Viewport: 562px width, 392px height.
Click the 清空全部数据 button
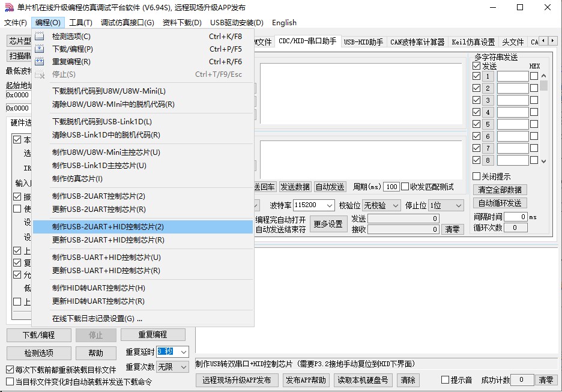pos(500,190)
